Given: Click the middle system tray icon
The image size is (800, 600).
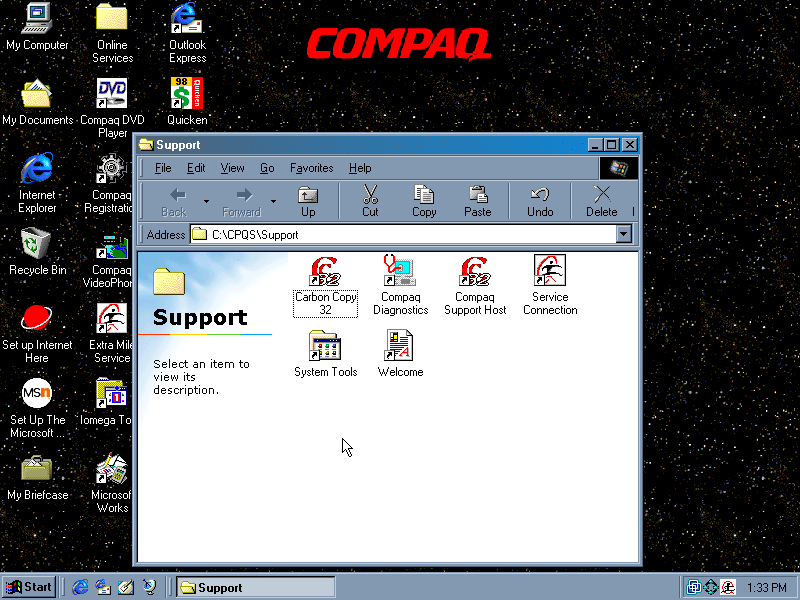Looking at the screenshot, I should (711, 587).
